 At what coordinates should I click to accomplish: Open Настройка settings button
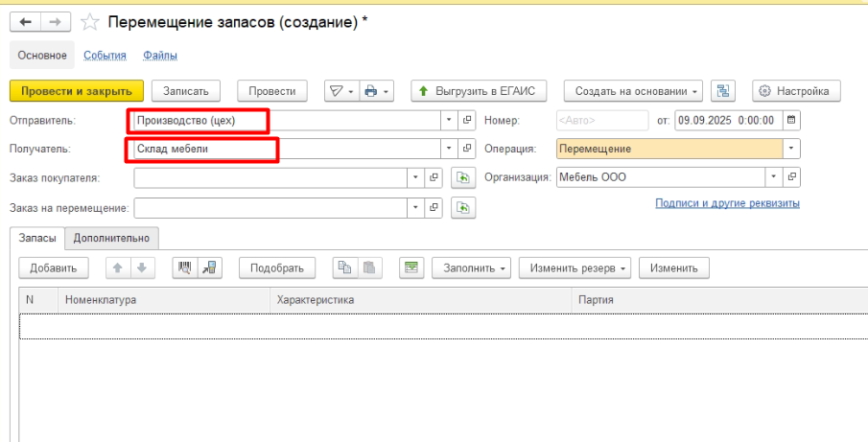coord(796,91)
